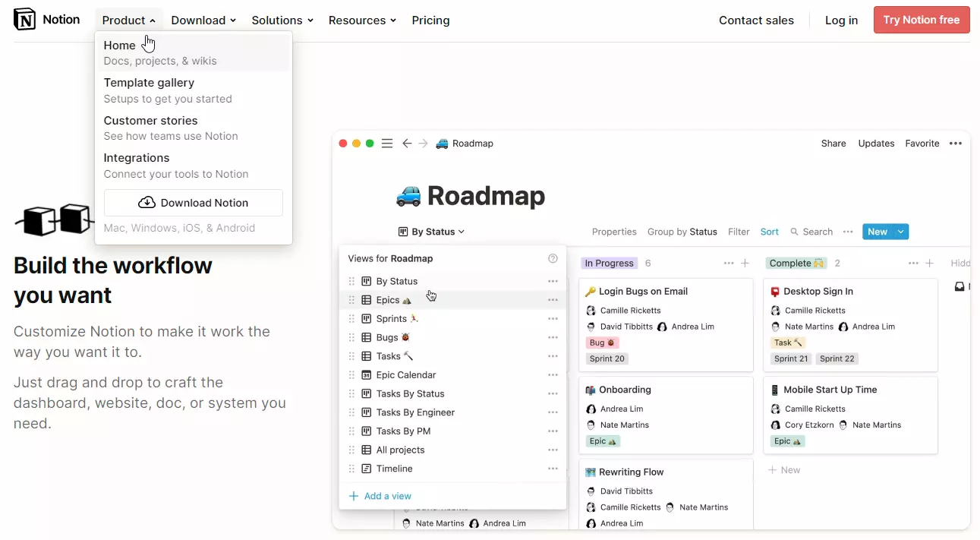This screenshot has height=540, width=980.
Task: Open Updates in the Roadmap window header
Action: tap(876, 144)
